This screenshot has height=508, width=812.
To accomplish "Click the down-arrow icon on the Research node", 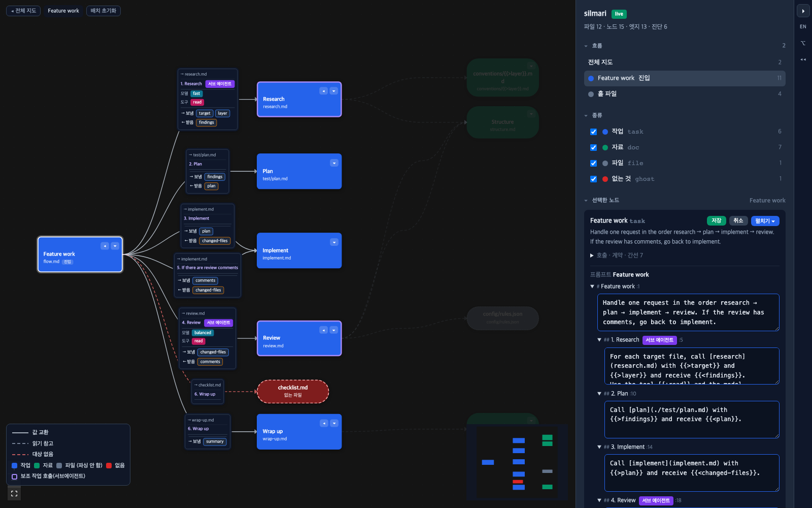I will 334,91.
